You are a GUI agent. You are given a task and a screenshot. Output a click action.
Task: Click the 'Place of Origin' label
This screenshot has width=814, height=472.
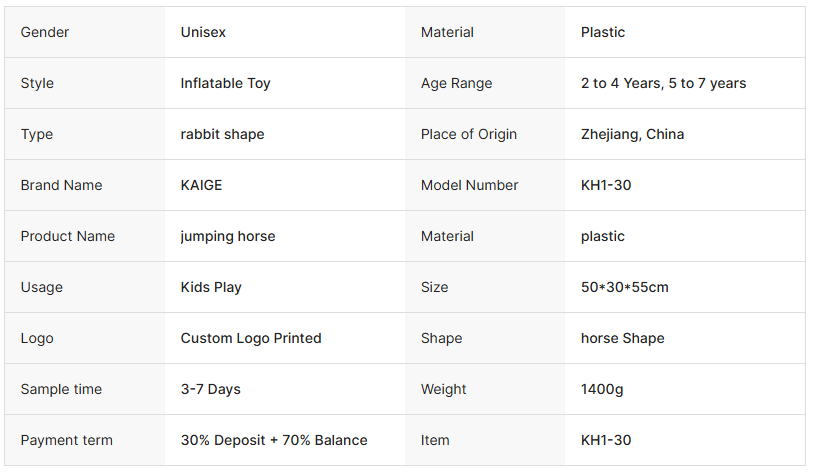[x=468, y=135]
